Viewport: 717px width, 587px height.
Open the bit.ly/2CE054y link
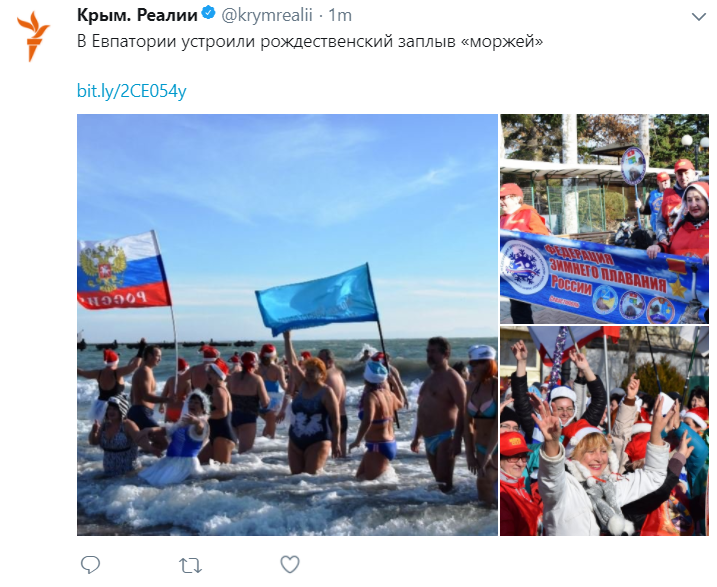(x=132, y=91)
